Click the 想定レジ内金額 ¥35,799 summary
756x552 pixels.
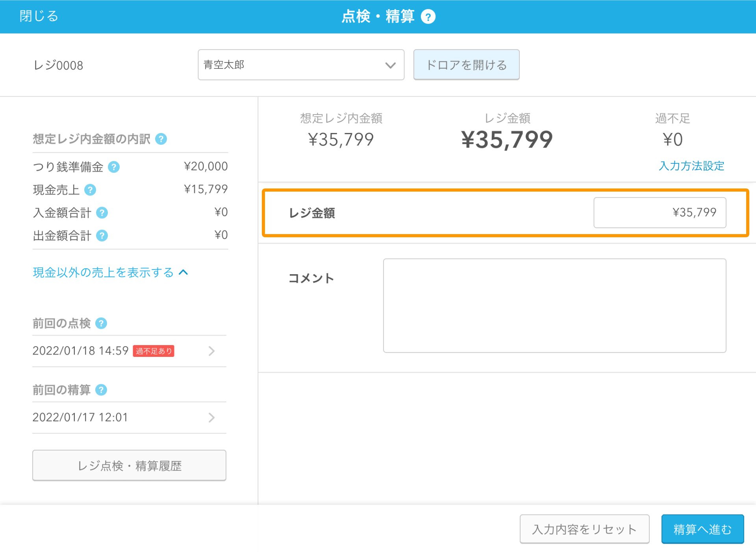[341, 139]
